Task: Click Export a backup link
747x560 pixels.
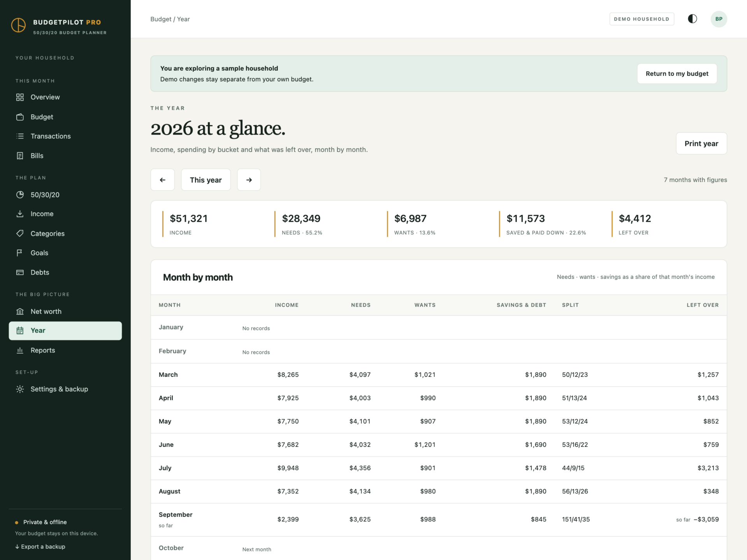Action: coord(40,546)
